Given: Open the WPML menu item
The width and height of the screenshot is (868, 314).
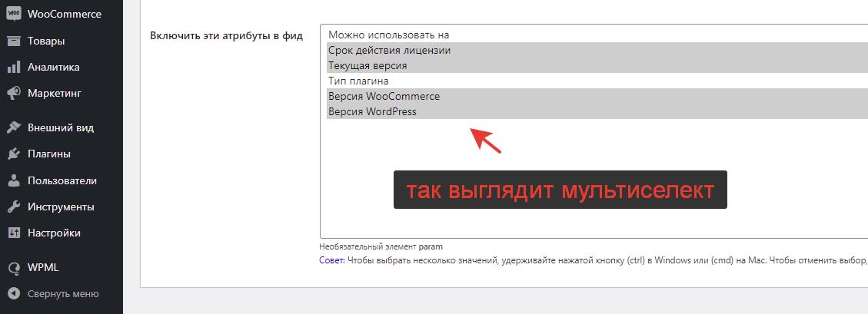Looking at the screenshot, I should [x=42, y=268].
